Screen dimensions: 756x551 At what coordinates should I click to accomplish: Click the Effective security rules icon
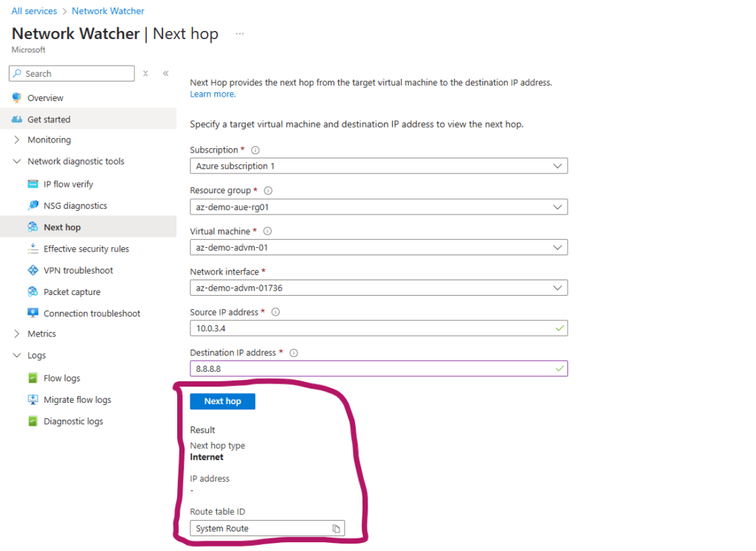[32, 249]
